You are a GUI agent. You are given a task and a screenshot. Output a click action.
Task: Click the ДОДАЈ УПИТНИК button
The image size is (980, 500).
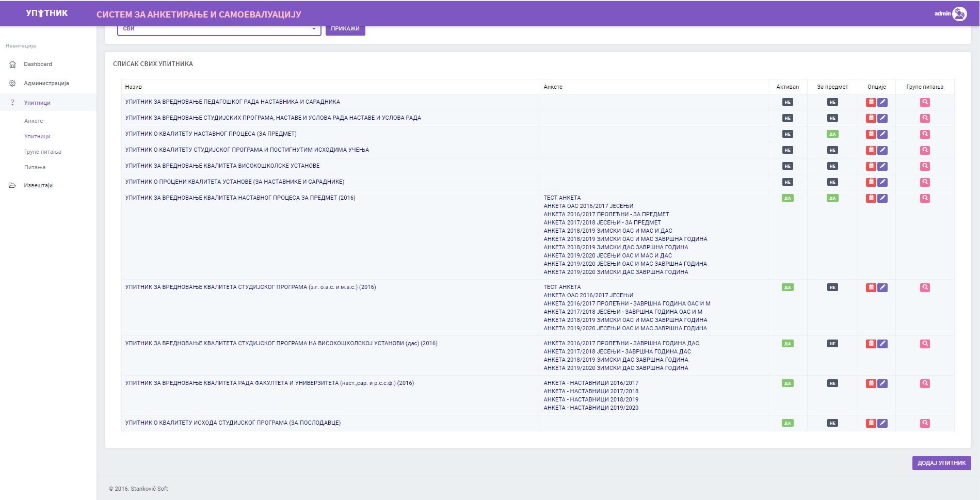(941, 463)
